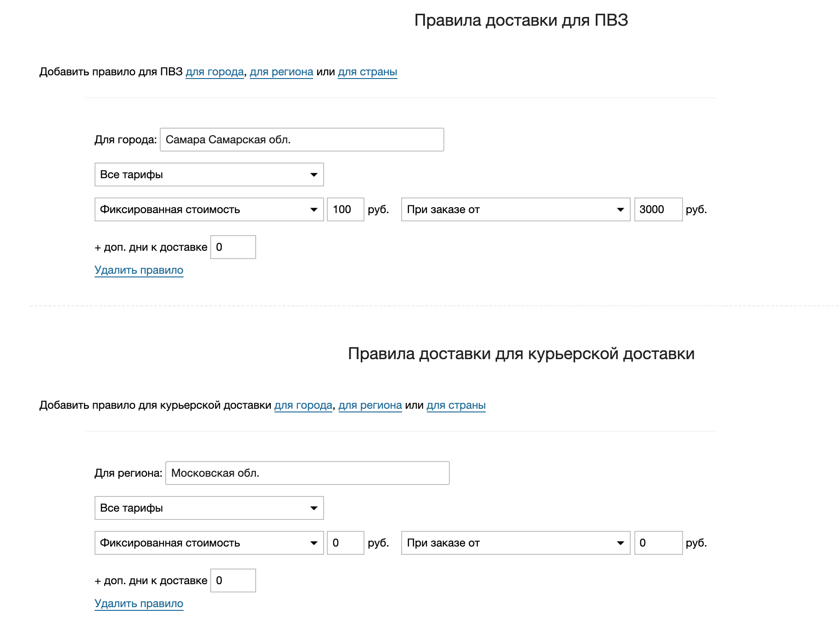The height and width of the screenshot is (620, 840).
Task: Delete the Московская обл. courier rule
Action: coord(139,603)
